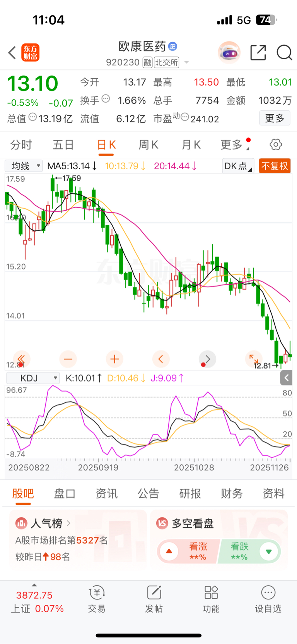Switch to the 财务 tab
This screenshot has height=644, width=297.
point(232,493)
